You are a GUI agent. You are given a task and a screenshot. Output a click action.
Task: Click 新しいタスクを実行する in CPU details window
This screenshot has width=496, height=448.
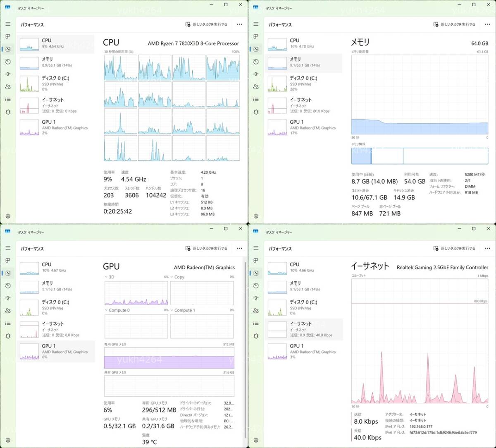206,24
